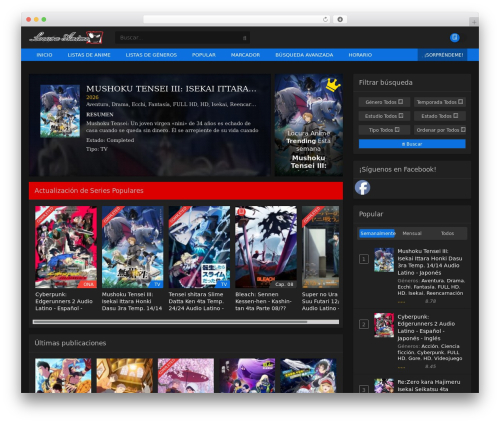
Task: Open LISTAS DE GÉNEROS menu item
Action: coord(151,55)
